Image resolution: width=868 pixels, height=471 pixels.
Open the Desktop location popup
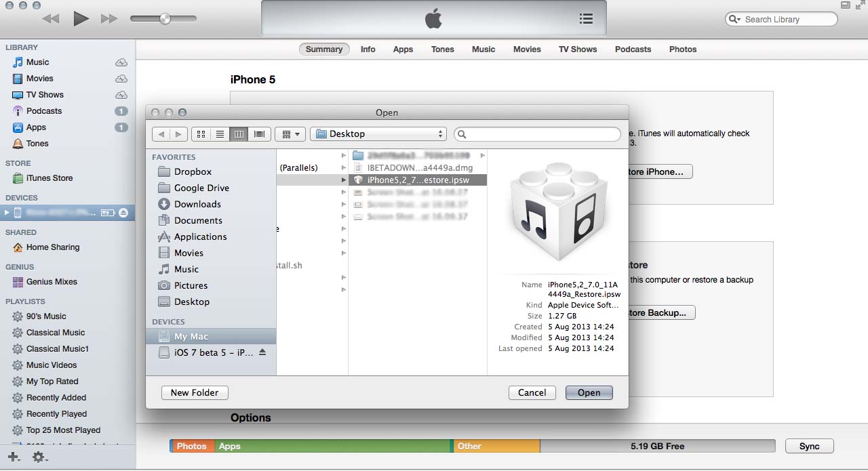click(378, 134)
